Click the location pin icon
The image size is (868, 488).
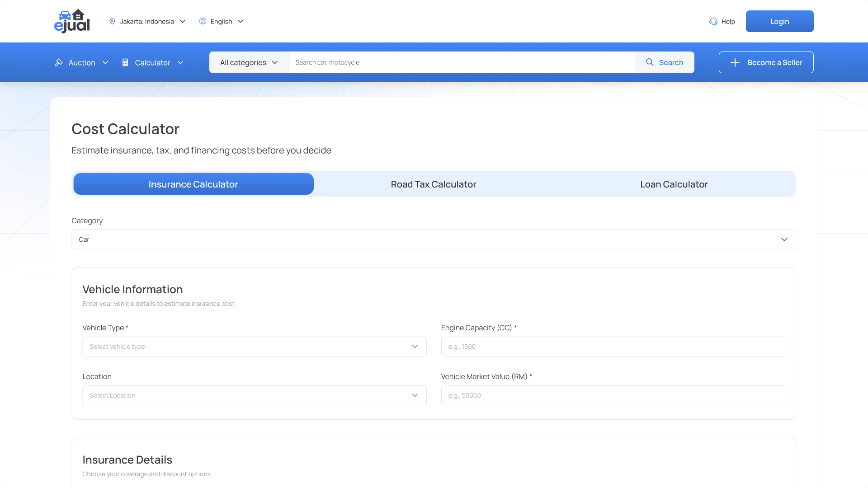pyautogui.click(x=112, y=21)
